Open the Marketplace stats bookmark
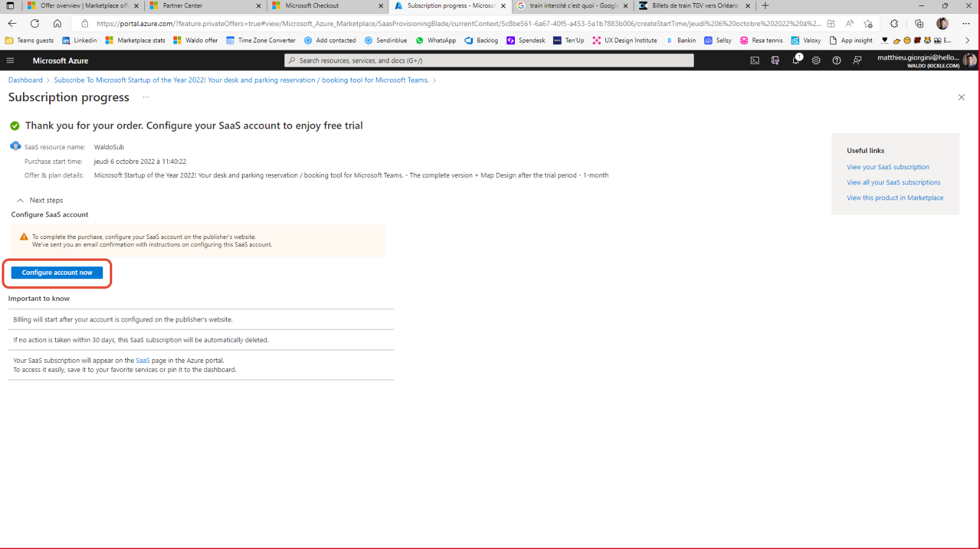980x549 pixels. 135,41
